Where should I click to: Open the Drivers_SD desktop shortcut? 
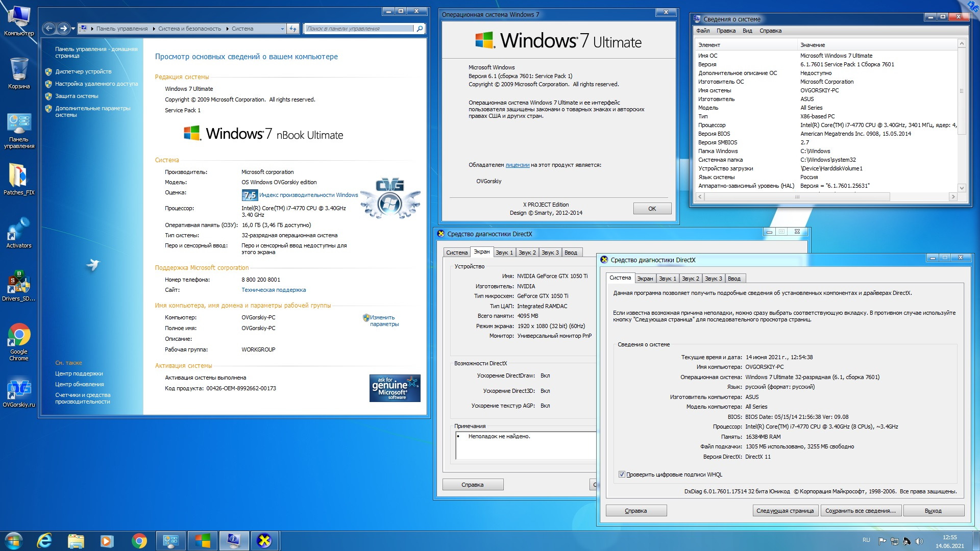coord(19,283)
